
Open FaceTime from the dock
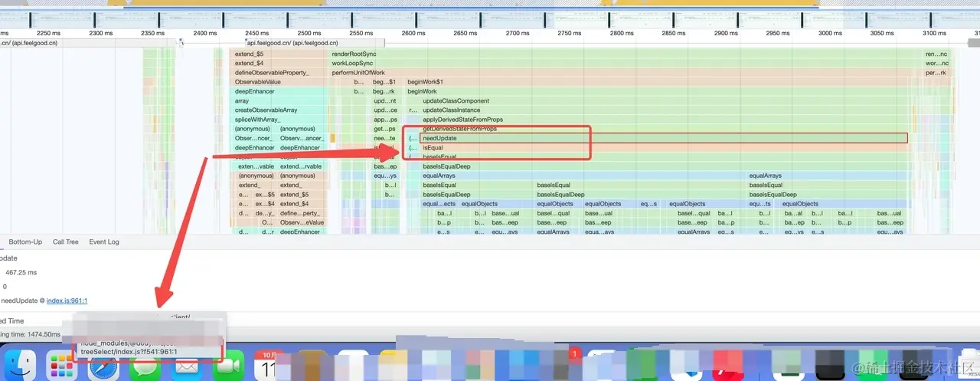point(227,367)
